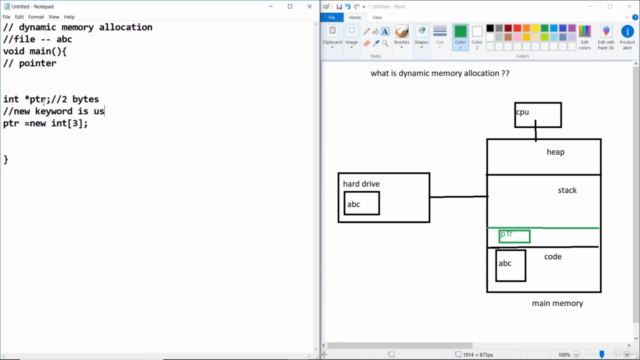
Task: Redo the action in Paint
Action: [x=356, y=7]
